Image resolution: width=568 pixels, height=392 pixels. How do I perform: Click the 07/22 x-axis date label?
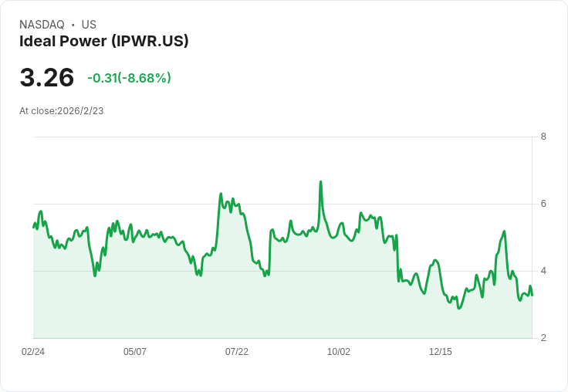[237, 352]
